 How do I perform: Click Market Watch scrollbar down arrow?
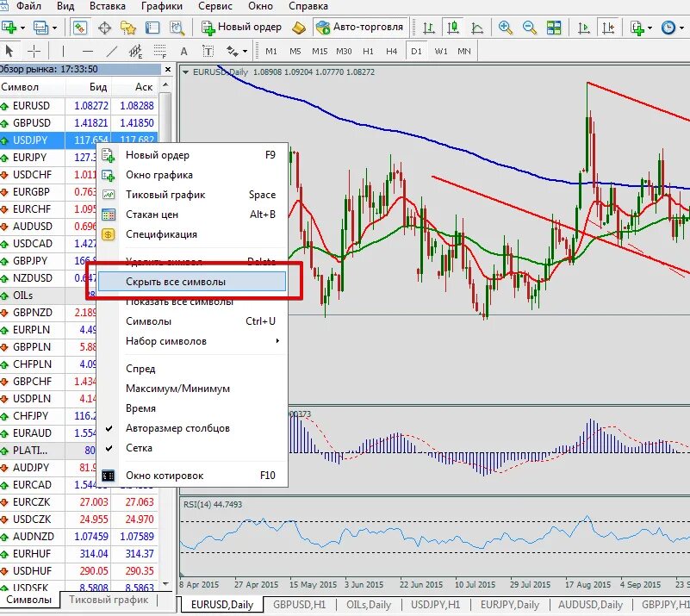point(165,584)
